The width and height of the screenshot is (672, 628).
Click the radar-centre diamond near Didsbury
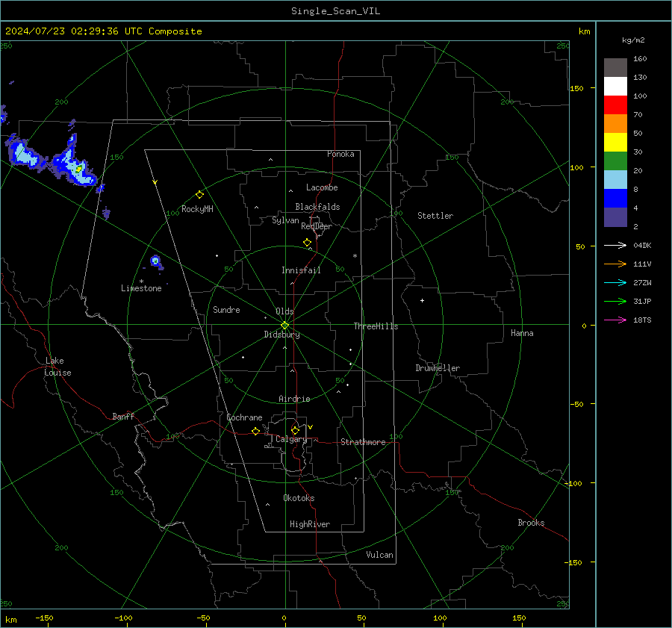(284, 326)
